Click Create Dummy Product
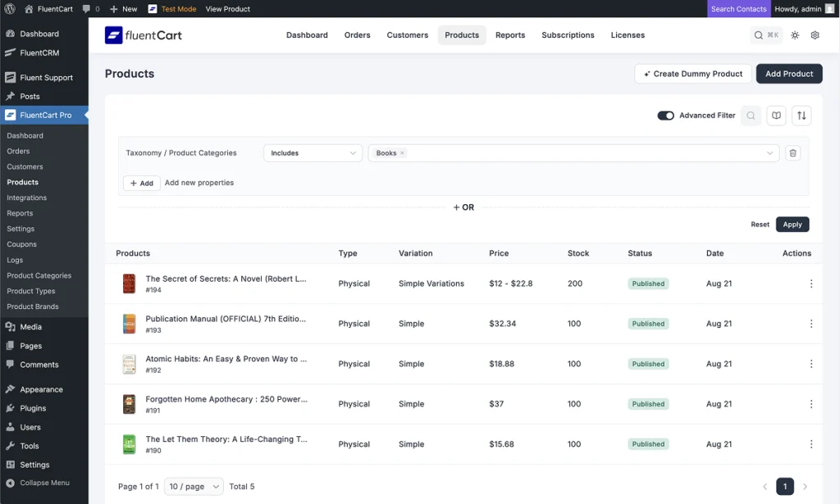This screenshot has width=840, height=504. coord(692,74)
